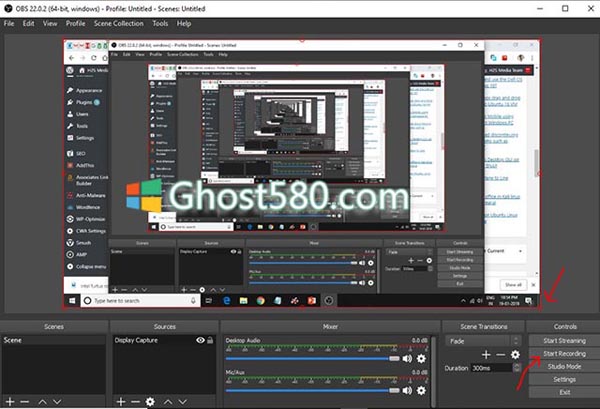Remove the selected scene with minus icon
Viewport: 600px width, 409px height.
coord(24,402)
